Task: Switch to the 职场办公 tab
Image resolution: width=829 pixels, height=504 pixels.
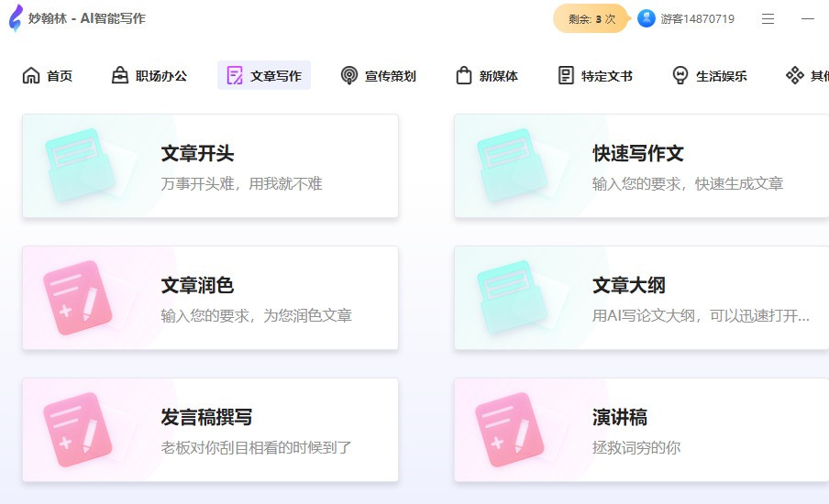Action: [x=149, y=75]
